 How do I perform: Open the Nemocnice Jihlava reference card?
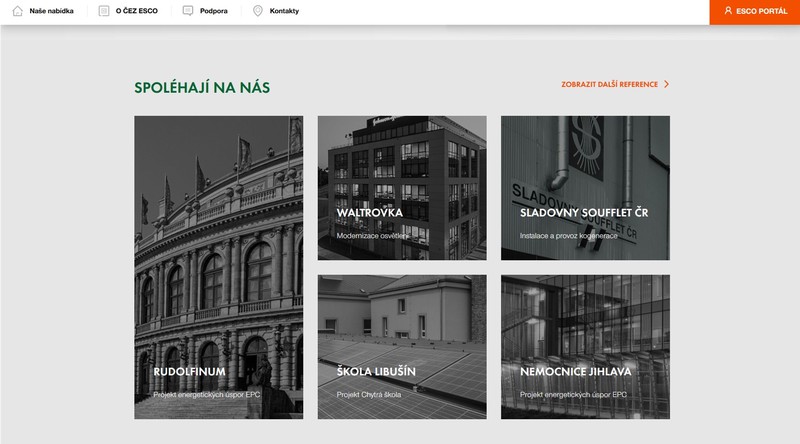(585, 347)
